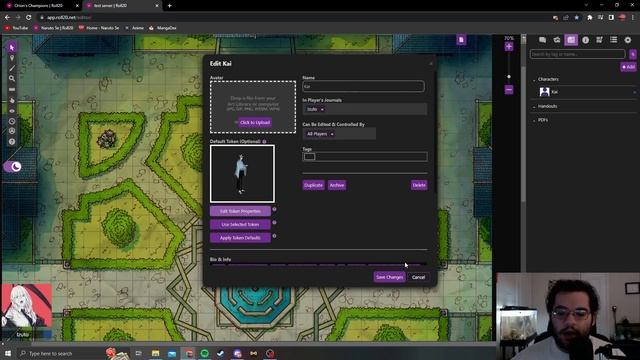Open a new browser tab
This screenshot has width=640, height=360.
pyautogui.click(x=169, y=6)
